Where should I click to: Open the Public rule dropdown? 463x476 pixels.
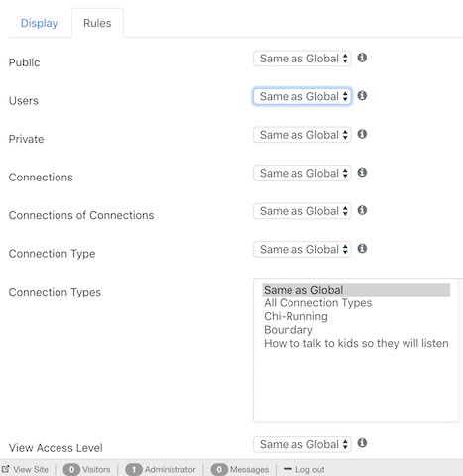(302, 59)
